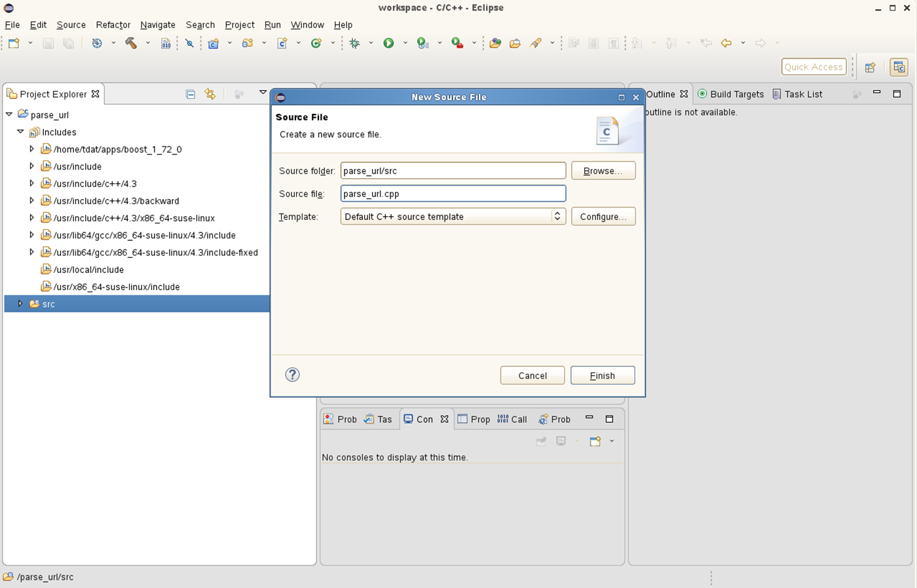Click the Configure... button
Screen dimensions: 917x588
603,217
